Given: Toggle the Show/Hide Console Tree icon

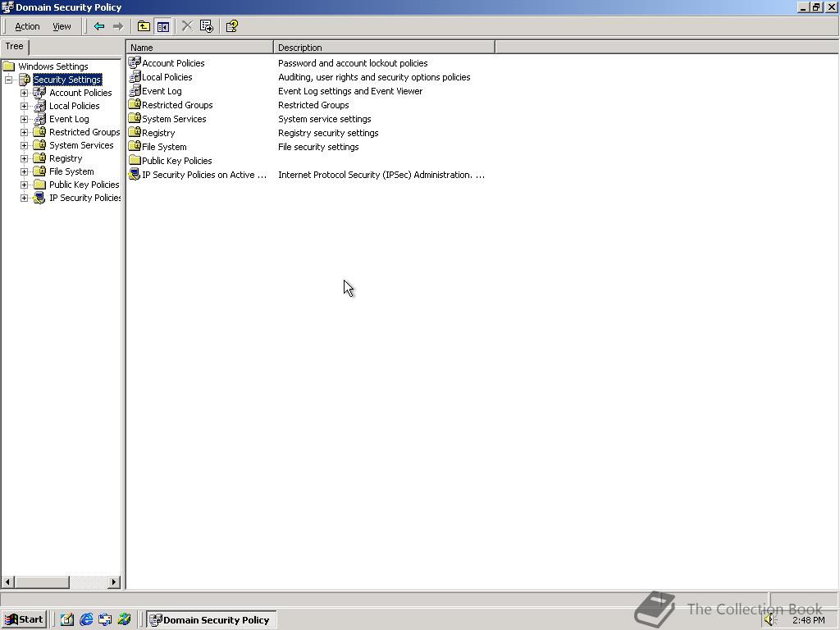Looking at the screenshot, I should point(163,26).
